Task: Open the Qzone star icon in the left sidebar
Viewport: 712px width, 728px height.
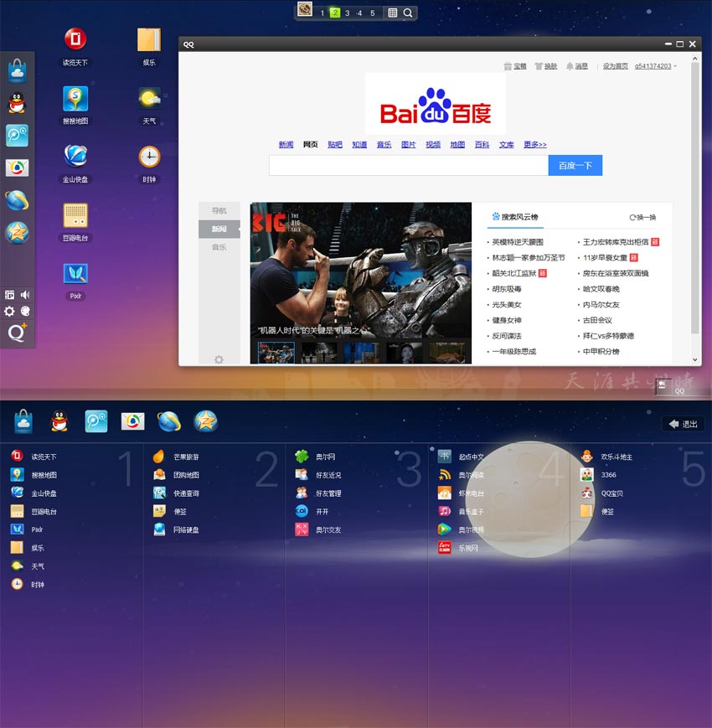Action: click(x=18, y=232)
